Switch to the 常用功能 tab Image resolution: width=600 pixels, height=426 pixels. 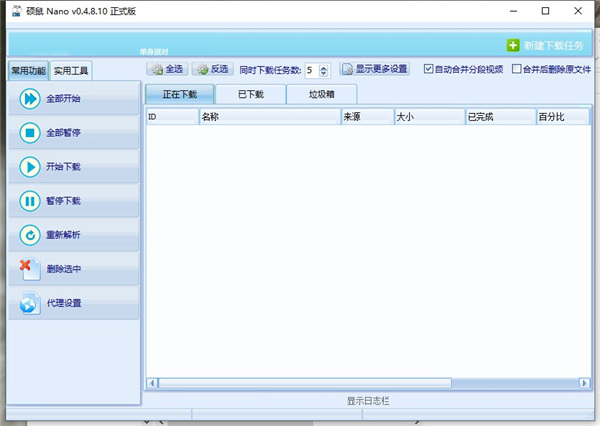click(x=28, y=71)
